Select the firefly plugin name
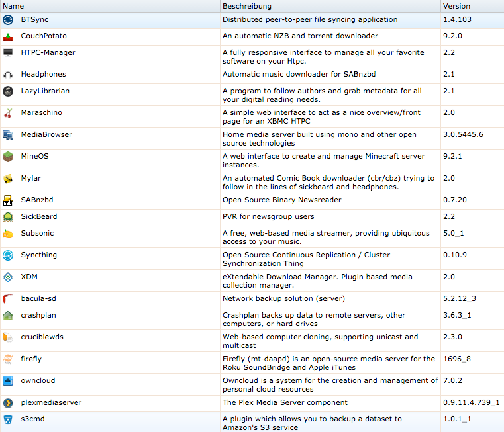 coord(31,359)
